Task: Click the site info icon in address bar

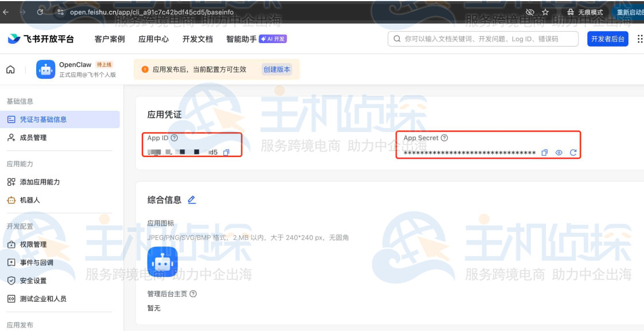Action: (60, 12)
